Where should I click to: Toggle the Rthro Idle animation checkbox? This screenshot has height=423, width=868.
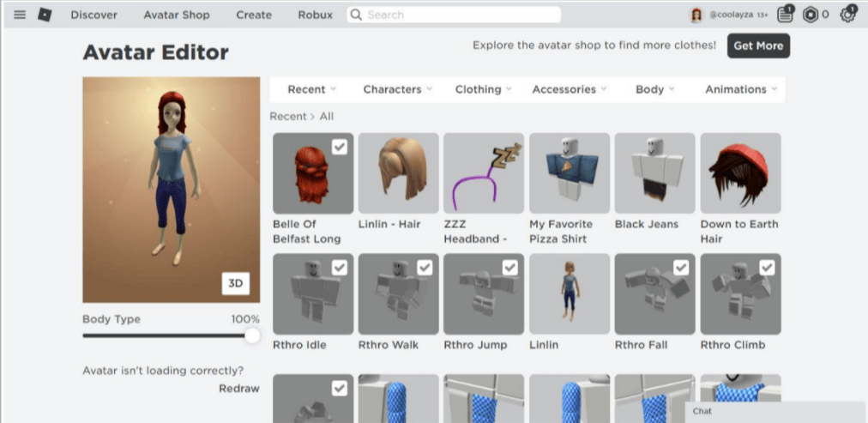click(340, 268)
